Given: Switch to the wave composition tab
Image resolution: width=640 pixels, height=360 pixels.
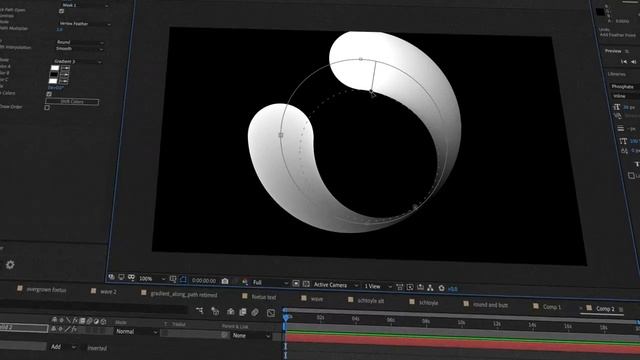Looking at the screenshot, I should 317,299.
